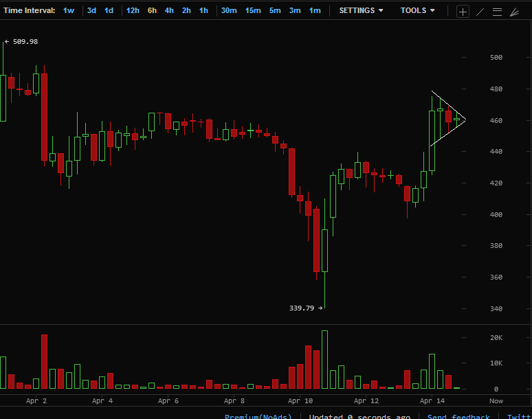
Task: Click the Apr 14 date axis label
Action: pyautogui.click(x=432, y=400)
